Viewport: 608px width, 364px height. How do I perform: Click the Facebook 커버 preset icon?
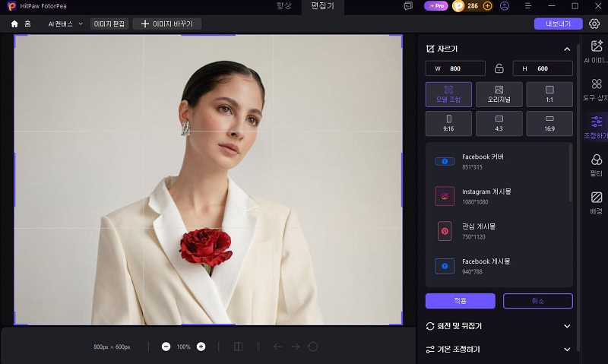click(445, 161)
